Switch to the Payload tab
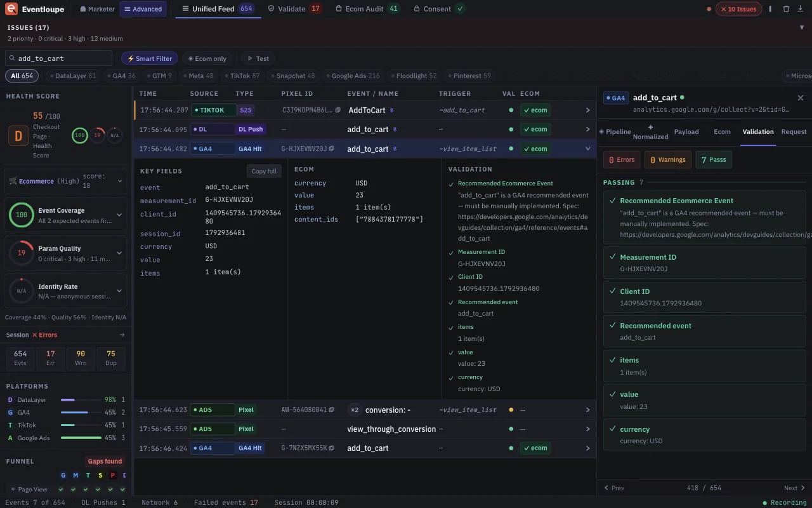Viewport: 812px width, 508px height. pos(686,132)
